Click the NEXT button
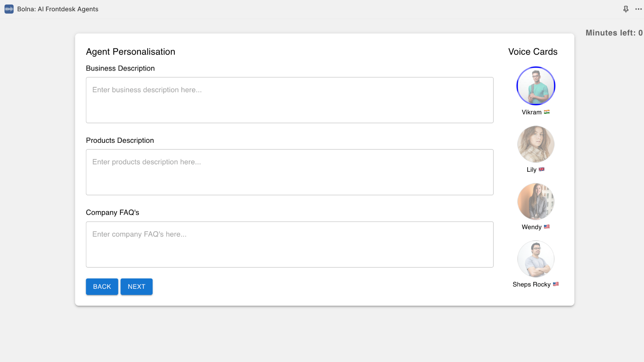Screen dimensions: 644x362 coord(136,286)
